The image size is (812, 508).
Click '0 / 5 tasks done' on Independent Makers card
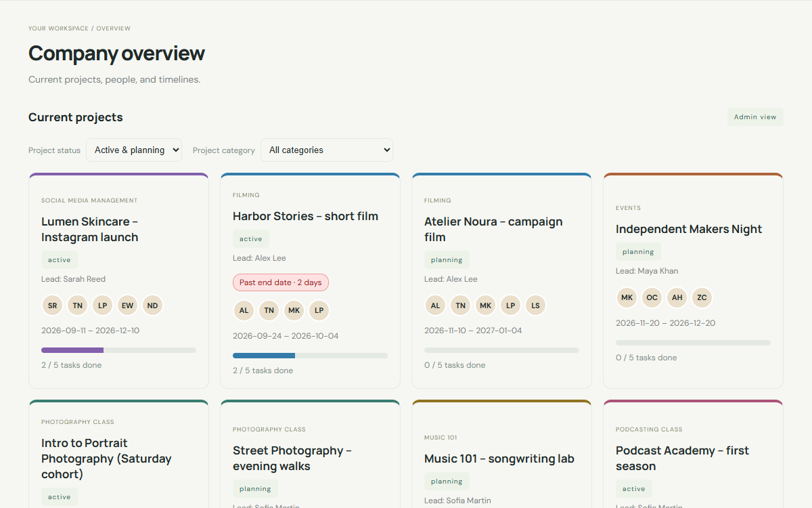(646, 358)
